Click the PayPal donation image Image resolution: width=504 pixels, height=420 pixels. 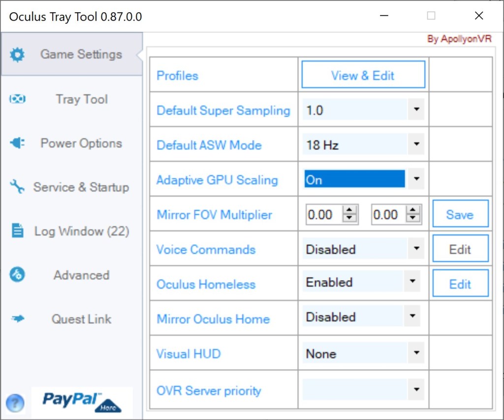[x=82, y=401]
